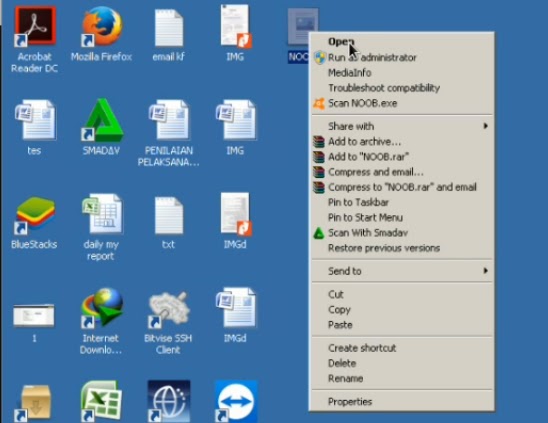
Task: Select the NOOB executable icon
Action: click(302, 27)
